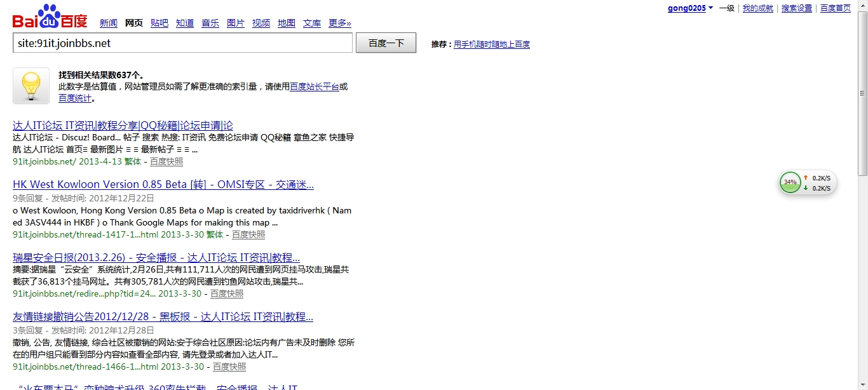Open 百度统计 link
Screen dimensions: 868x390
(75, 98)
